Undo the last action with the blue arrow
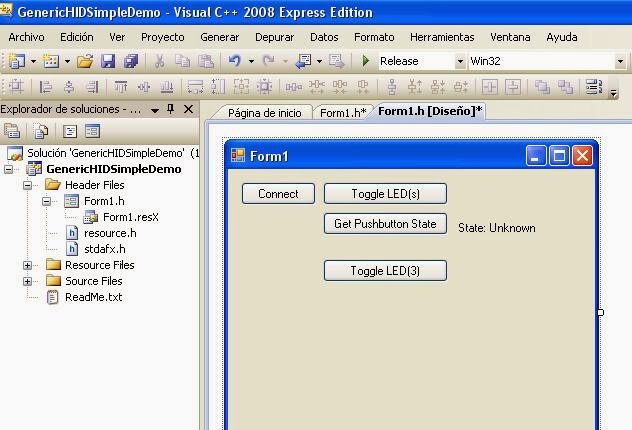Screen dimensions: 632x430 tap(235, 61)
